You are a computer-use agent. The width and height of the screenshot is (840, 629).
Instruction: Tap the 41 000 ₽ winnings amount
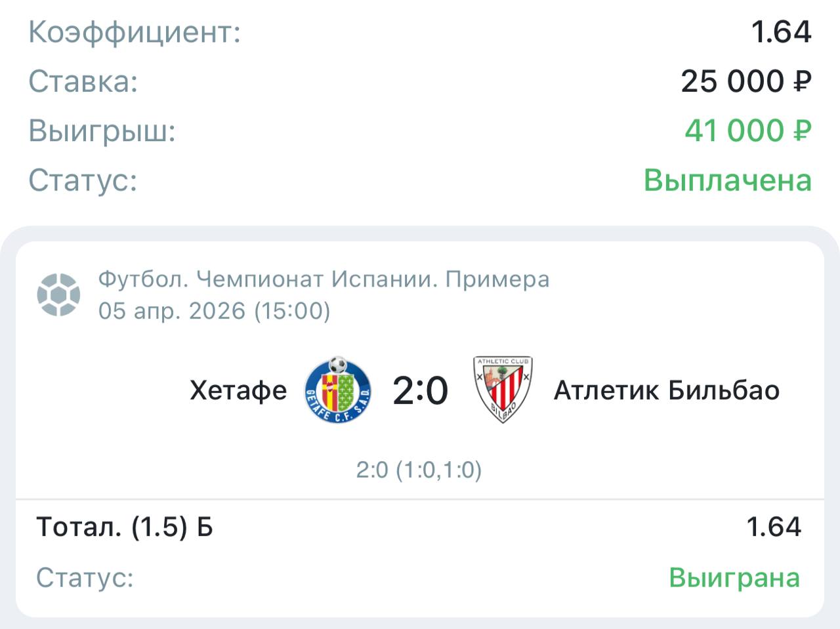747,131
